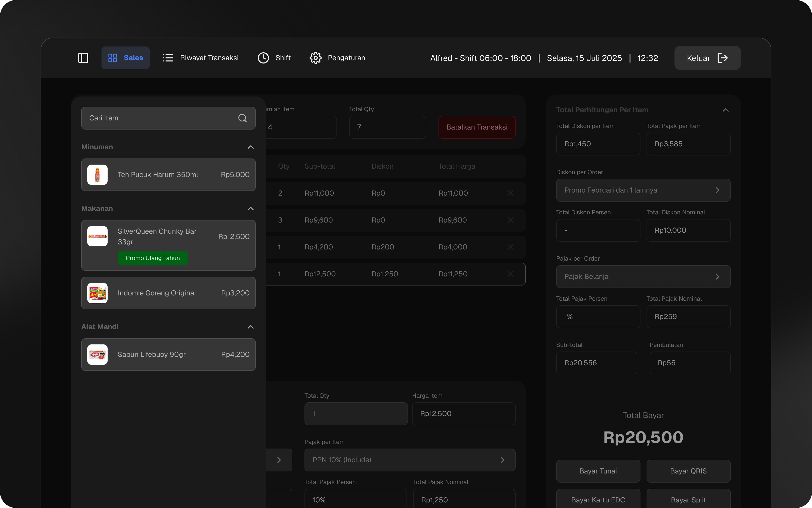Image resolution: width=812 pixels, height=508 pixels.
Task: Select the Indomie Goreng Original thumbnail
Action: pos(97,293)
